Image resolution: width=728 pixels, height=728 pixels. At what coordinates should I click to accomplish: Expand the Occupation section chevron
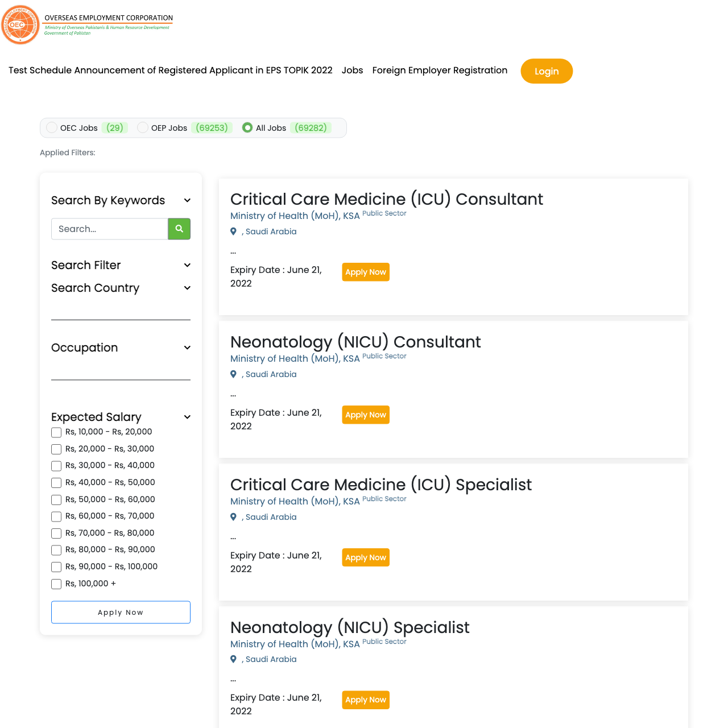[187, 348]
